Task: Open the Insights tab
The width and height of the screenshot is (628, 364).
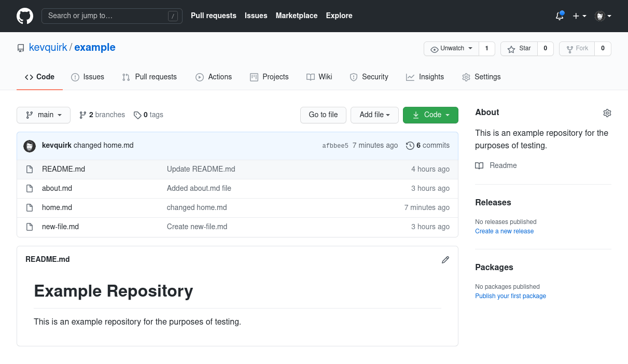Action: (x=425, y=77)
